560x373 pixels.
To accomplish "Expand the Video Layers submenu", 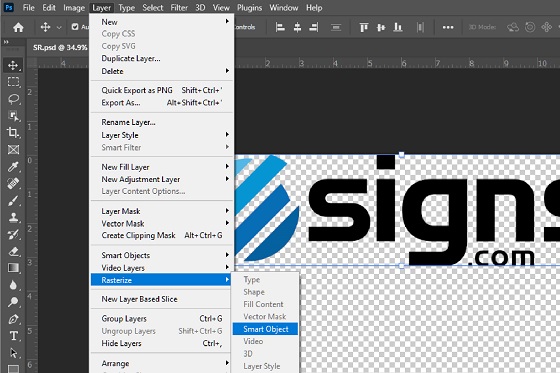I will (x=162, y=268).
